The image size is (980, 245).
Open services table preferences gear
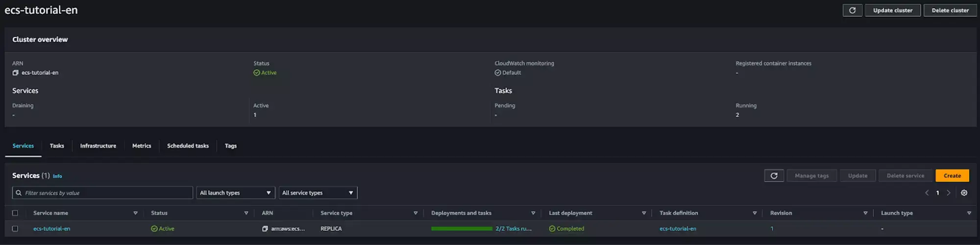(964, 193)
